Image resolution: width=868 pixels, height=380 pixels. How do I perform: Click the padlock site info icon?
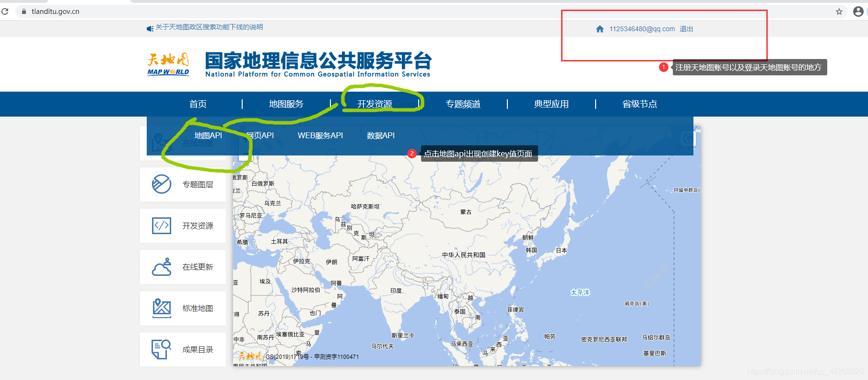pos(24,12)
